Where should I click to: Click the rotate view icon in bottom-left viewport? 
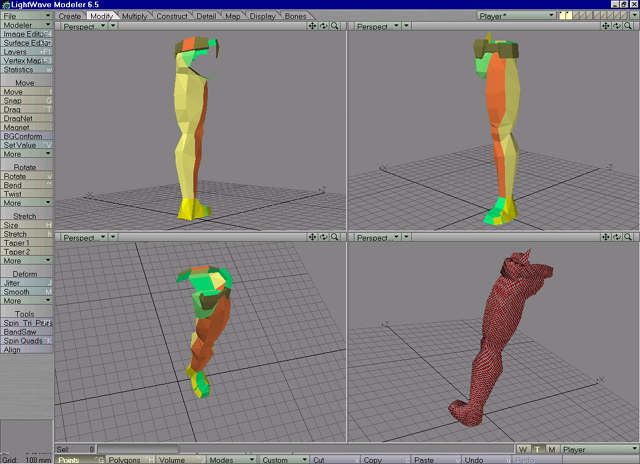point(324,237)
